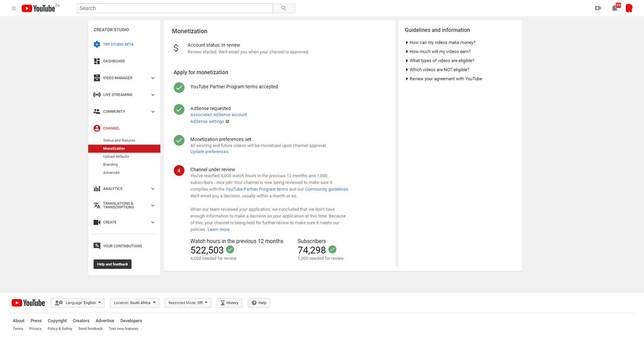
Task: Open the Community guidelines link
Action: click(327, 189)
